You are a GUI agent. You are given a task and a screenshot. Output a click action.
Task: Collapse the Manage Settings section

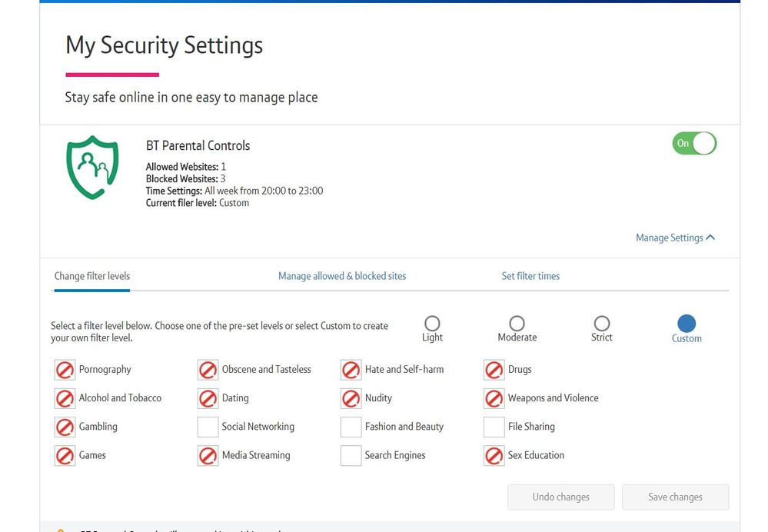tap(675, 238)
